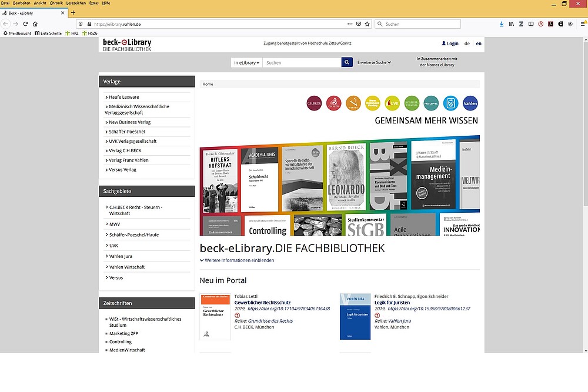This screenshot has width=588, height=392.
Task: Open the 'Logik für Juristen' book cover
Action: pyautogui.click(x=355, y=316)
